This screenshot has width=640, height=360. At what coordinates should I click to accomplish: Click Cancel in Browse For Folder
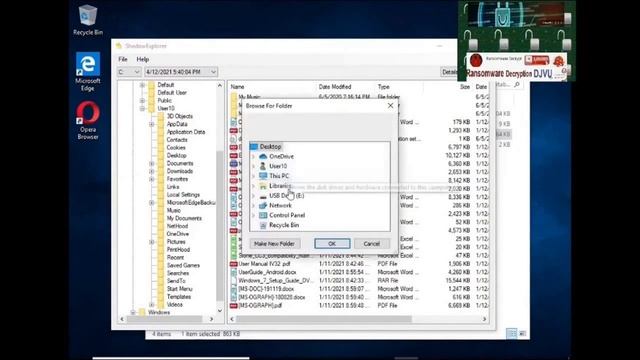click(x=371, y=244)
